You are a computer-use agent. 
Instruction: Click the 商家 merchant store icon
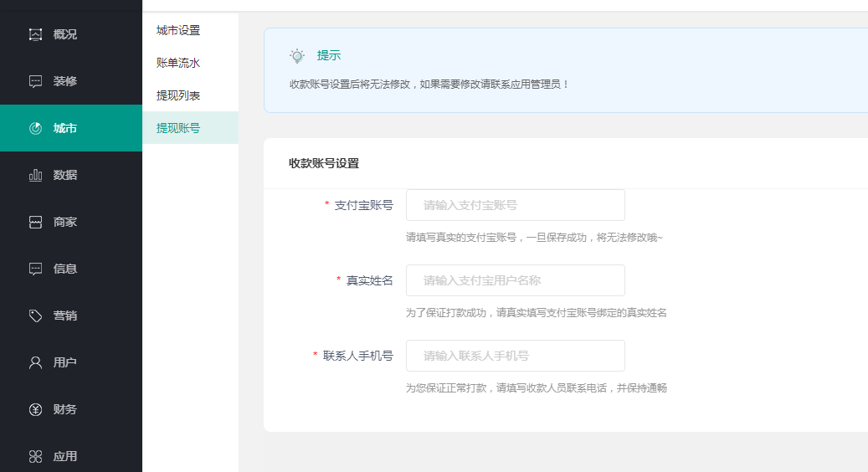pyautogui.click(x=35, y=222)
